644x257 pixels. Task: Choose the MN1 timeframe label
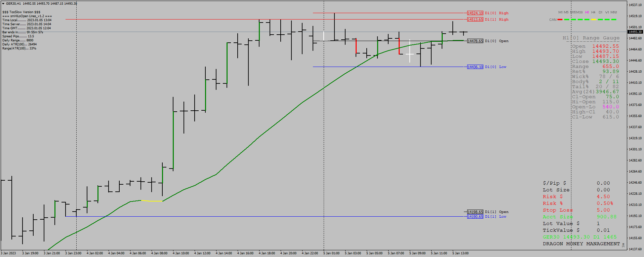[x=614, y=12]
